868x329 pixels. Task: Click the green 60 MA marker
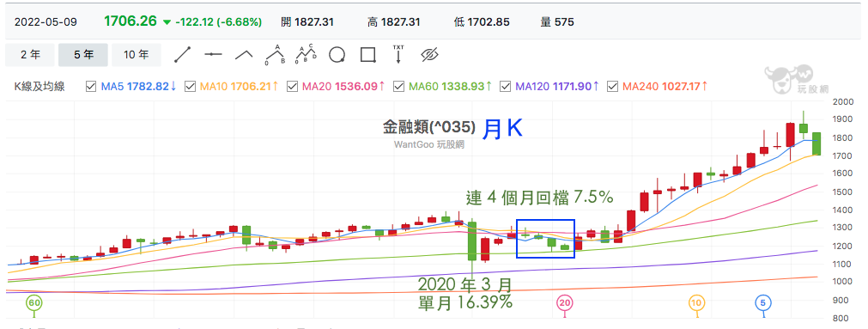34,303
